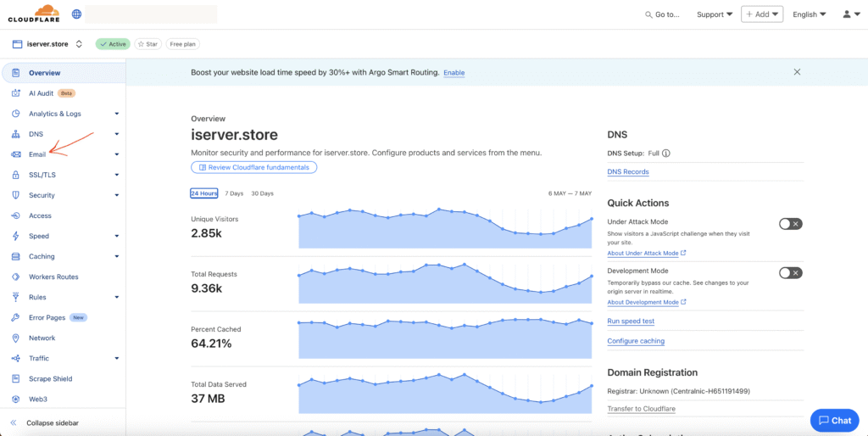Dismiss the Argo Smart Routing banner

797,72
